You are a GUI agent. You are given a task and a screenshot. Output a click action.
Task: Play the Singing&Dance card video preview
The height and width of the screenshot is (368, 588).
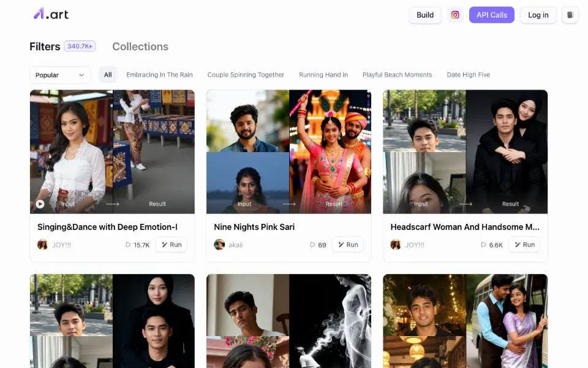click(x=40, y=204)
